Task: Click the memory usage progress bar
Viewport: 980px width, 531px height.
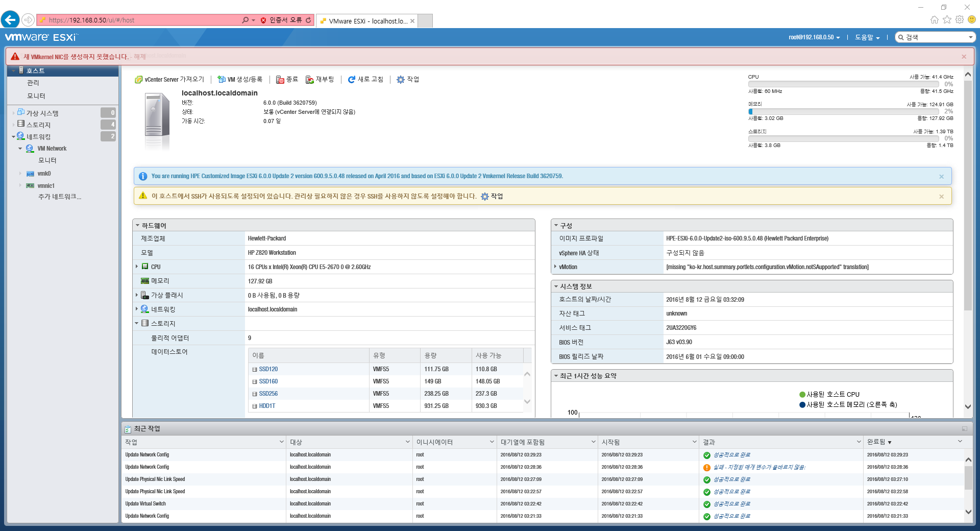Action: click(844, 111)
